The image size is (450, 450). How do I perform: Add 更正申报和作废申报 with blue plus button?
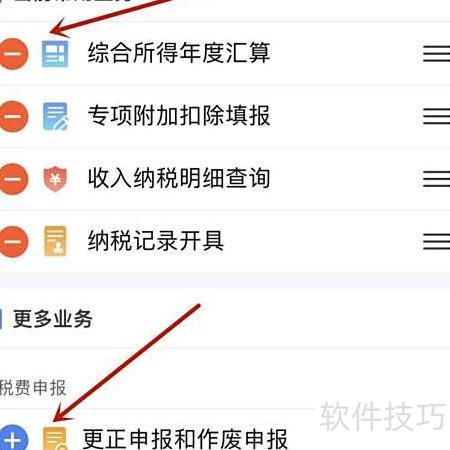13,438
